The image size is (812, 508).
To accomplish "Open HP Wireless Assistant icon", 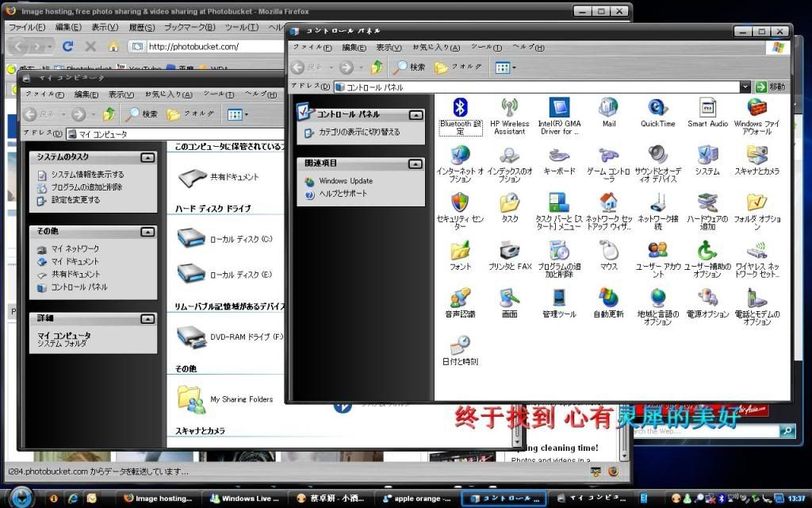I will (509, 108).
